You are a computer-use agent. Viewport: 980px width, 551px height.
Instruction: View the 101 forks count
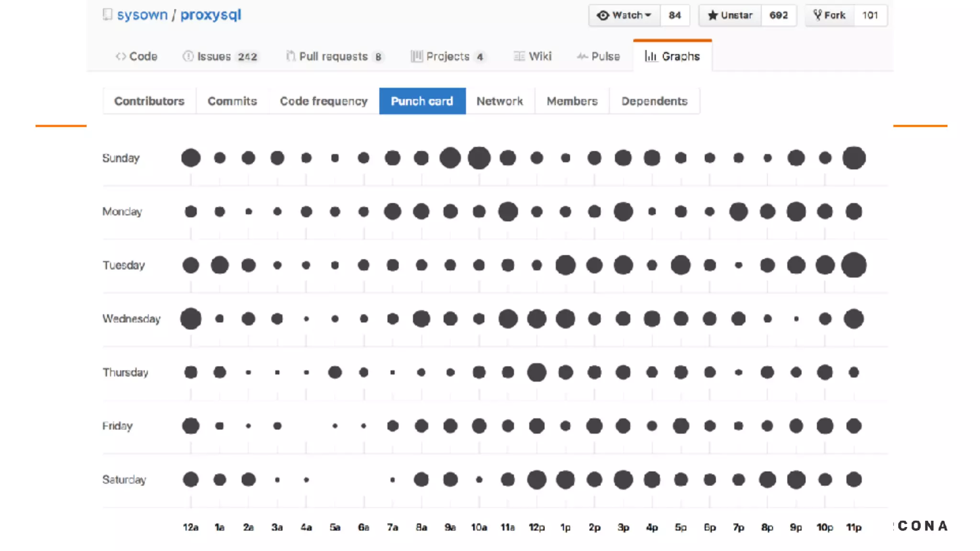(870, 15)
